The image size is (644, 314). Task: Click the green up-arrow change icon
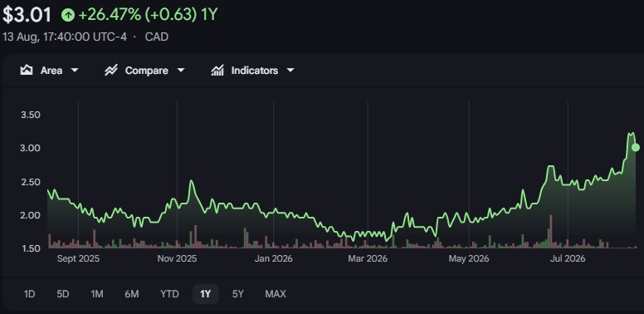click(68, 15)
